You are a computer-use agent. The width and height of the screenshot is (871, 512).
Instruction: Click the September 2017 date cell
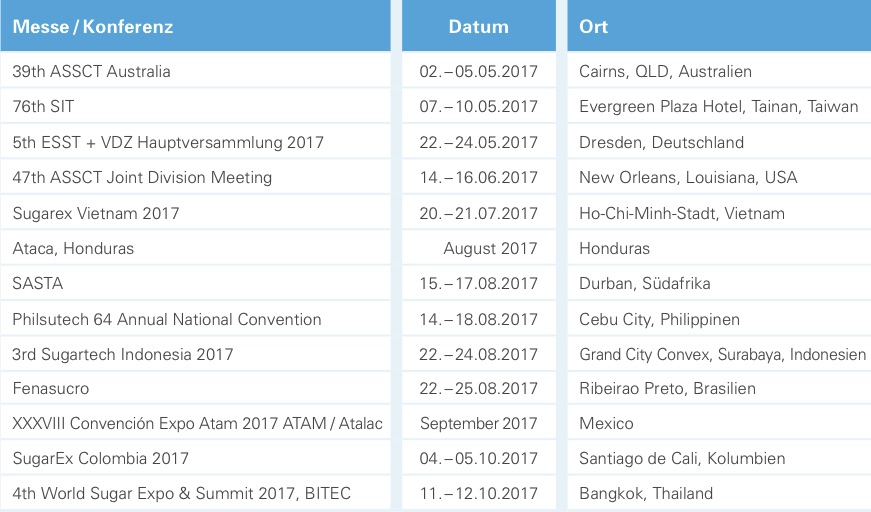point(478,423)
